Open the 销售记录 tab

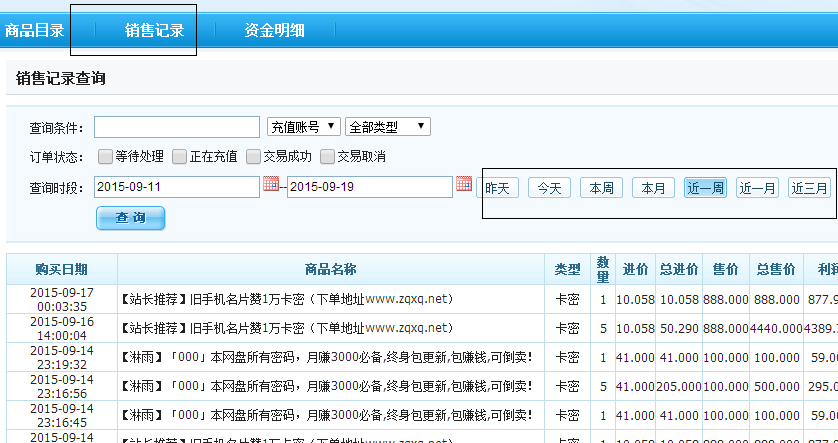click(x=155, y=30)
